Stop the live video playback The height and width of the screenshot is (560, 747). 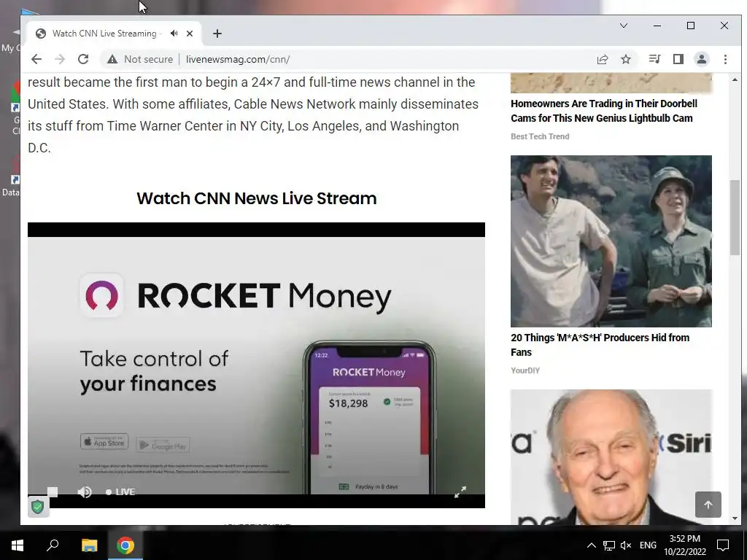[x=53, y=491]
